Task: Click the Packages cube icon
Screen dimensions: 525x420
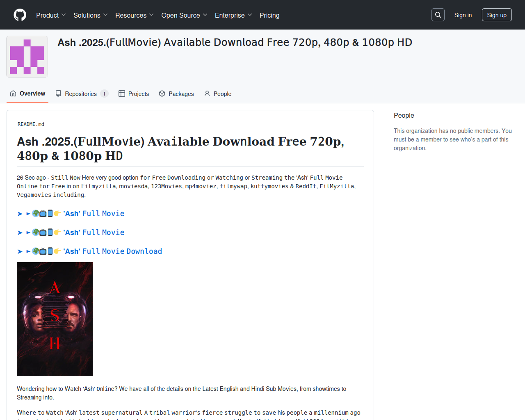Action: [162, 94]
